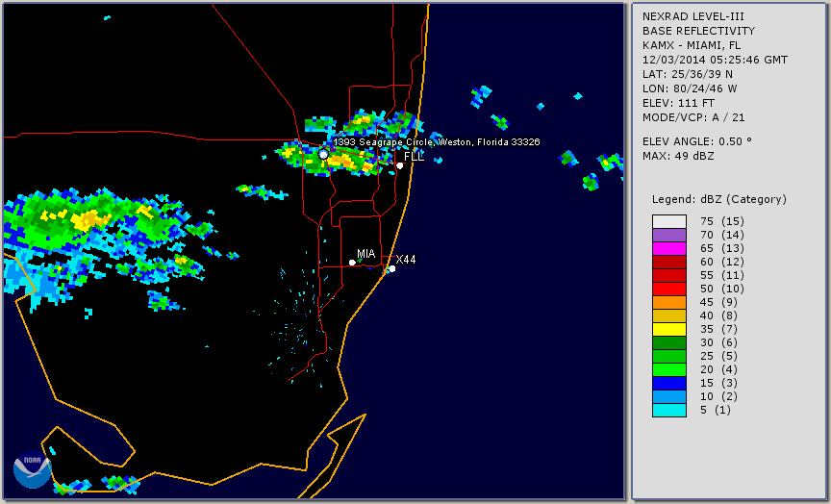This screenshot has width=831, height=504.
Task: Click 'MAX: 49 dBZ' text
Action: (678, 156)
